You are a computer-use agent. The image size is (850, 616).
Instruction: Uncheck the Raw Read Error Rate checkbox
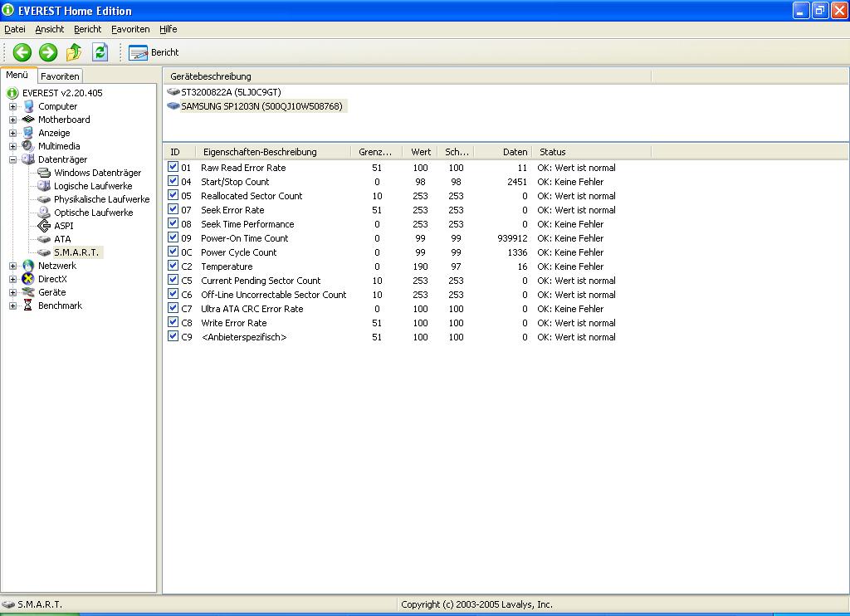173,167
